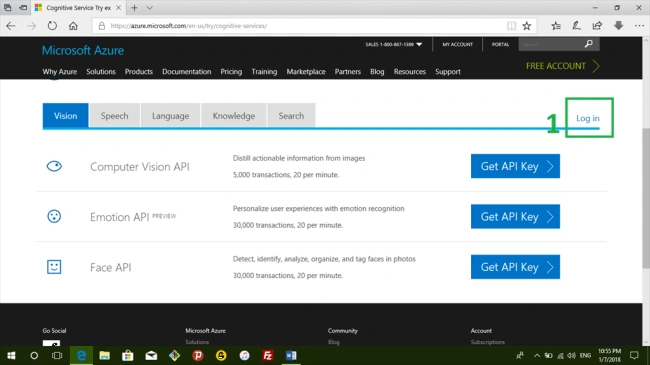The image size is (650, 365).
Task: Open the tab preview chevron
Action: tap(150, 7)
